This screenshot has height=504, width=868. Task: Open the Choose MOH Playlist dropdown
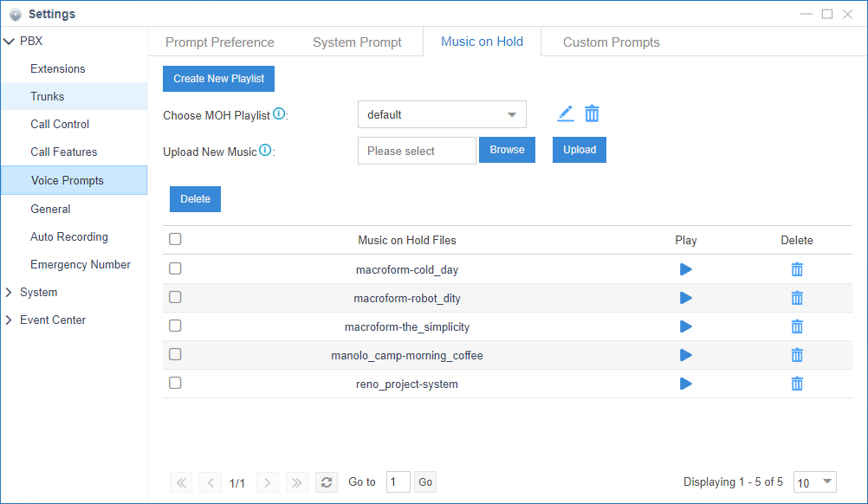point(442,114)
